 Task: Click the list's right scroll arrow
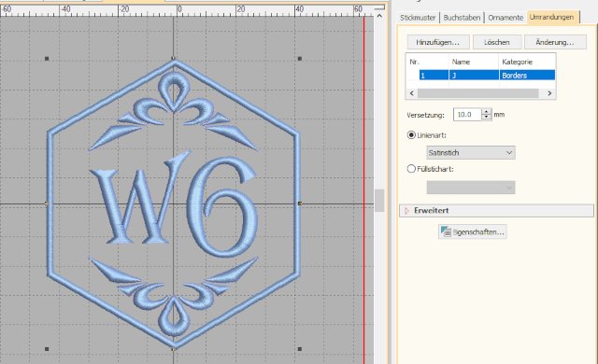549,93
